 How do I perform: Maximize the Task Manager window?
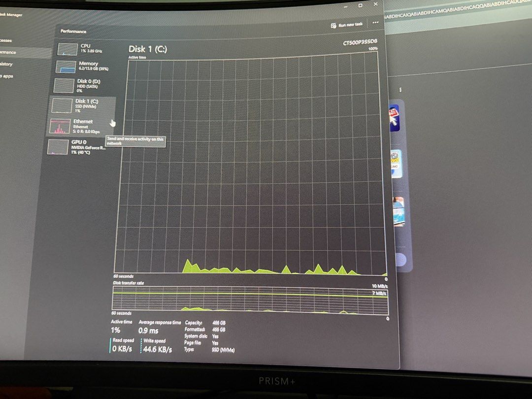tap(360, 5)
